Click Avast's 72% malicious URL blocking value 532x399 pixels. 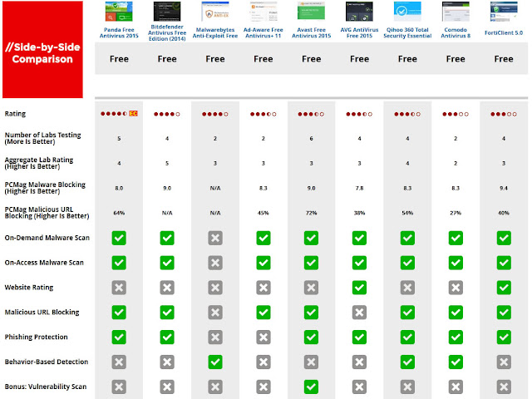pos(311,213)
